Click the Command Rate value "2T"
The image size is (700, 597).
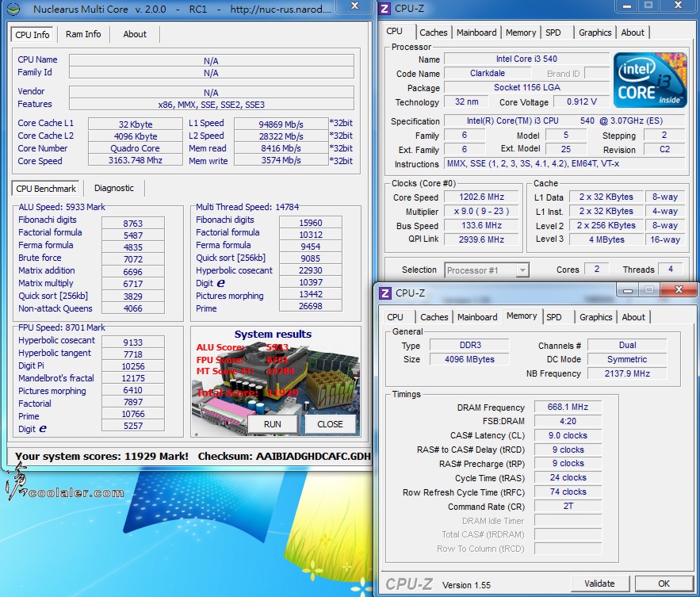[568, 507]
